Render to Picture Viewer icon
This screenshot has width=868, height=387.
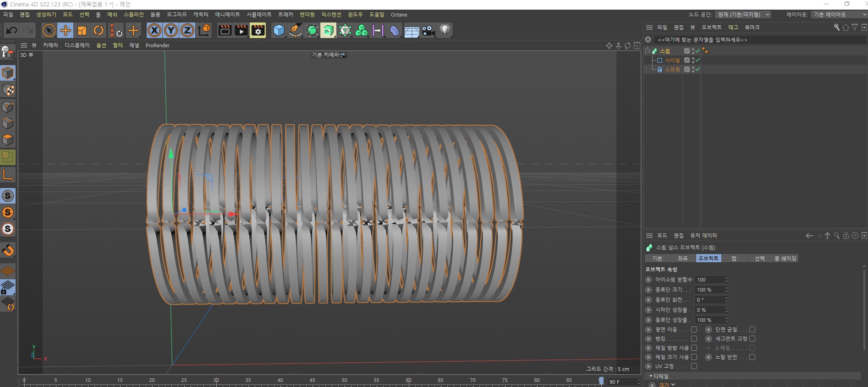tap(242, 31)
